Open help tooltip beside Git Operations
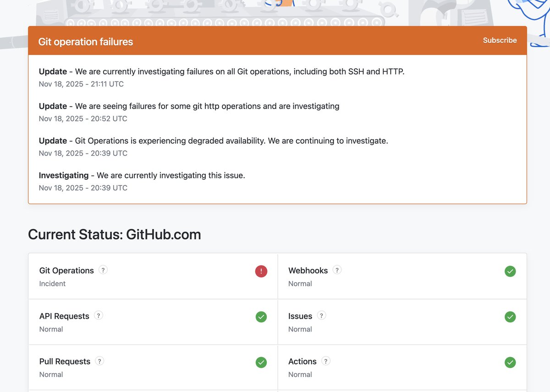Screen dimensions: 550x392 [103, 270]
